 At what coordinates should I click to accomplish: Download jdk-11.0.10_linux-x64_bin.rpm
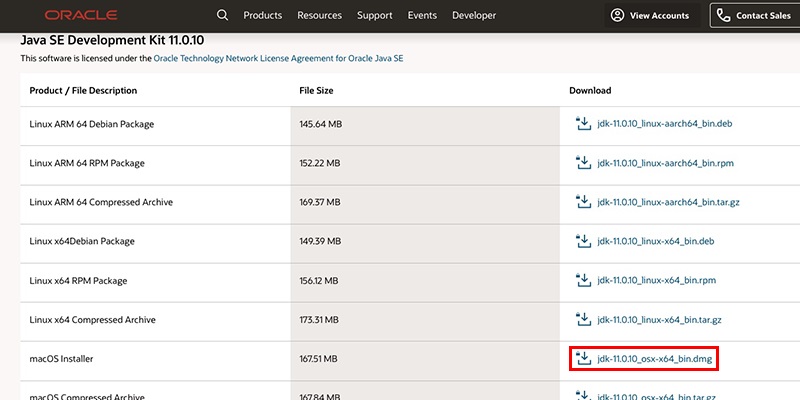coord(656,280)
